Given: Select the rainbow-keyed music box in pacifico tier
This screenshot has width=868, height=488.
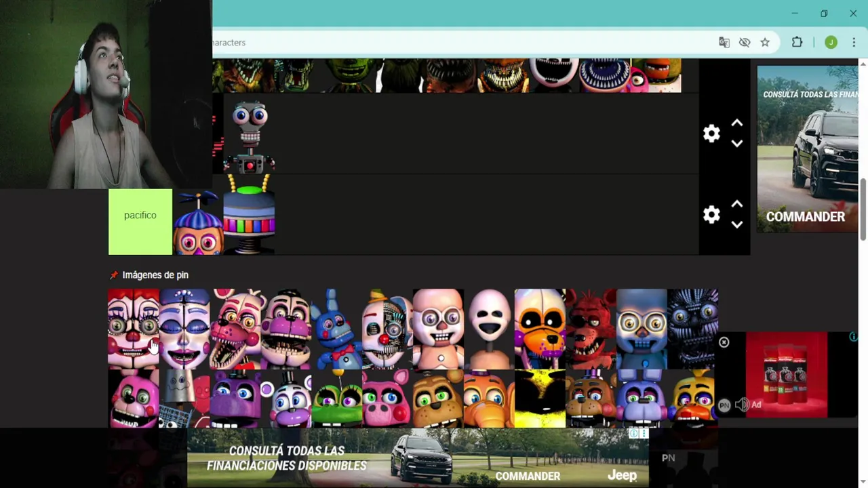Looking at the screenshot, I should [x=249, y=215].
